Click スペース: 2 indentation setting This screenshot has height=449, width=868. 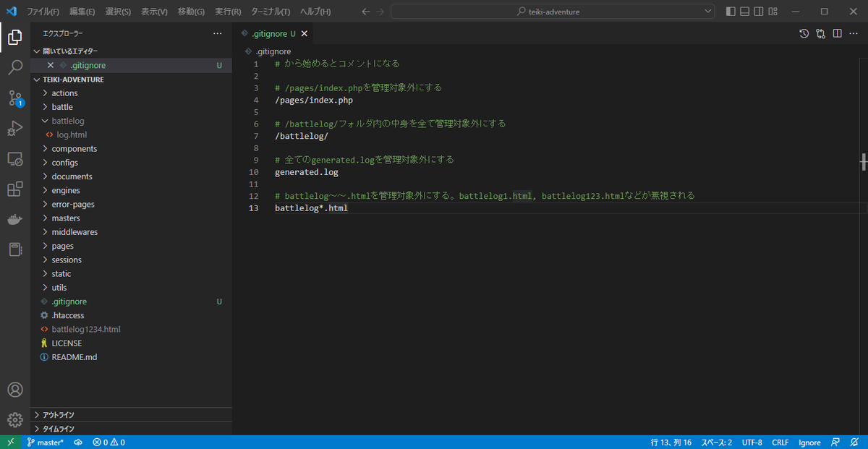[716, 442]
